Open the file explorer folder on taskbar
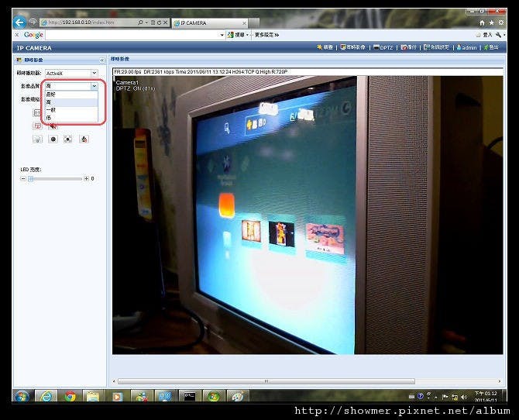The width and height of the screenshot is (519, 420). (x=93, y=396)
